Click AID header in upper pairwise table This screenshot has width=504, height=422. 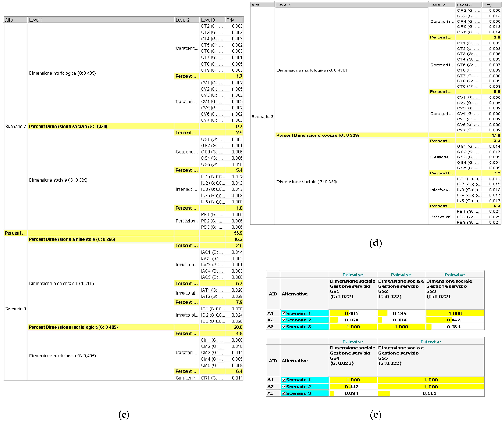click(x=273, y=294)
